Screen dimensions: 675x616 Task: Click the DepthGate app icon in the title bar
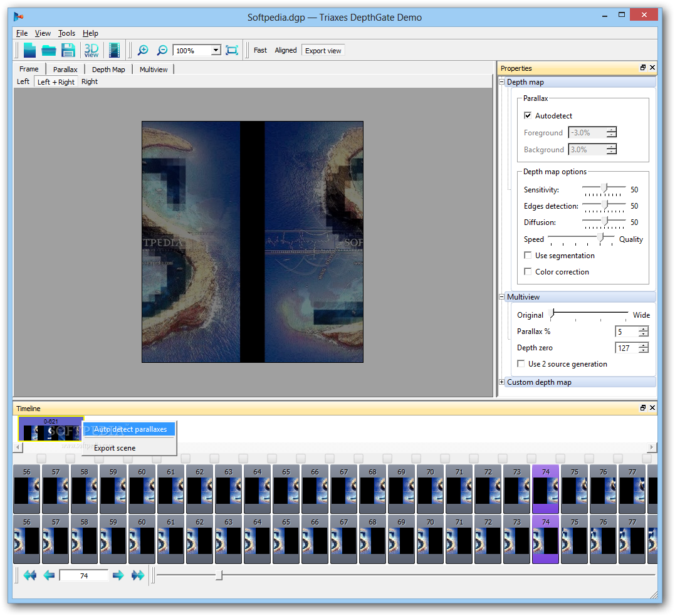pyautogui.click(x=18, y=17)
